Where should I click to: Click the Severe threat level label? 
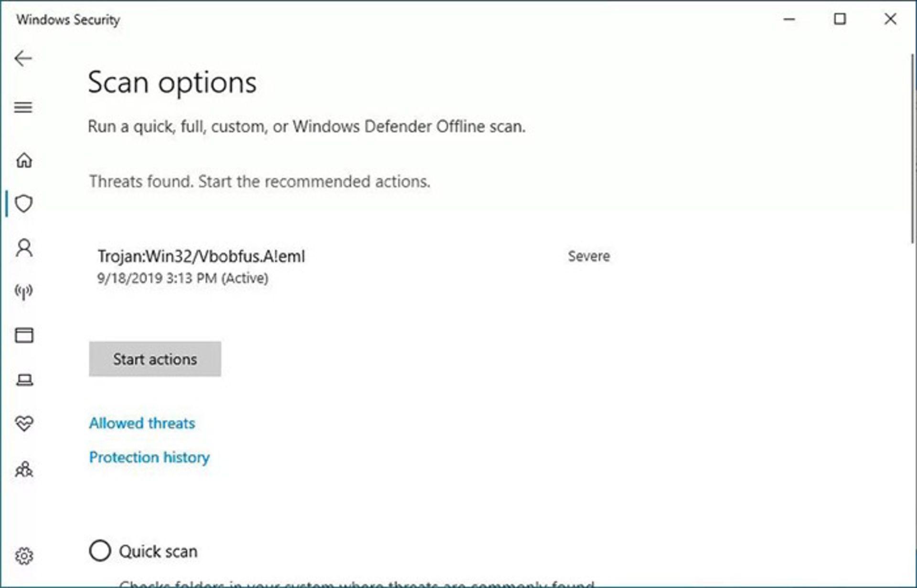(x=588, y=256)
